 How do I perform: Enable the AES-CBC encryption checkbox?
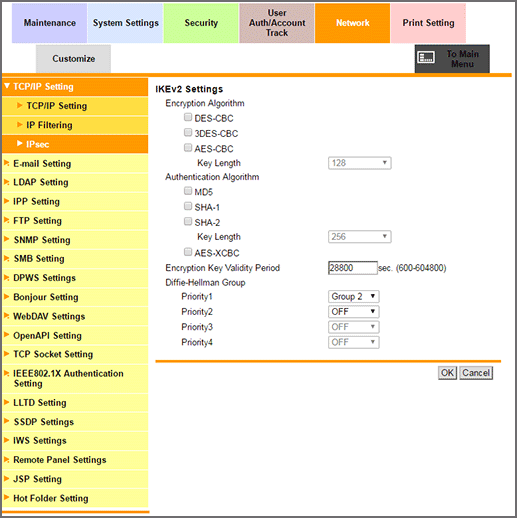point(188,147)
